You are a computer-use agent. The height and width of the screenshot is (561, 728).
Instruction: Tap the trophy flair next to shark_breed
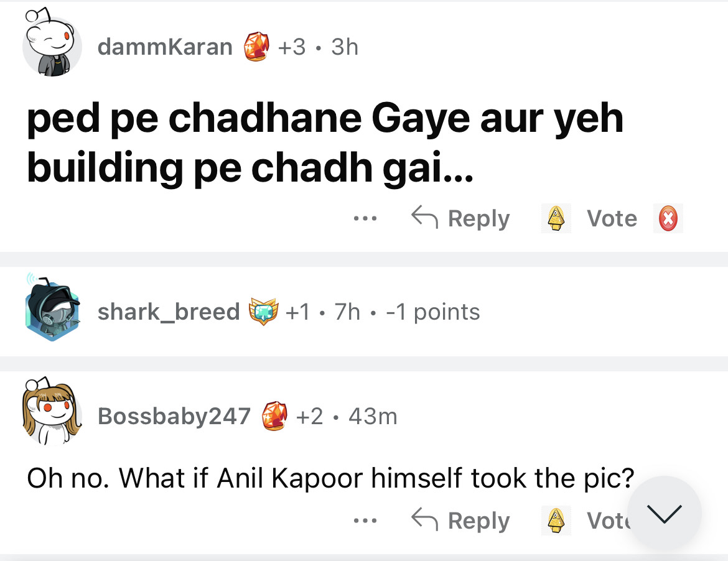tap(263, 311)
